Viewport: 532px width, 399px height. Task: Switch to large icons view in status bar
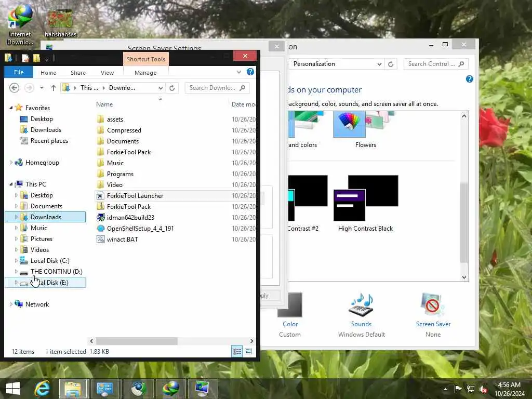[248, 352]
